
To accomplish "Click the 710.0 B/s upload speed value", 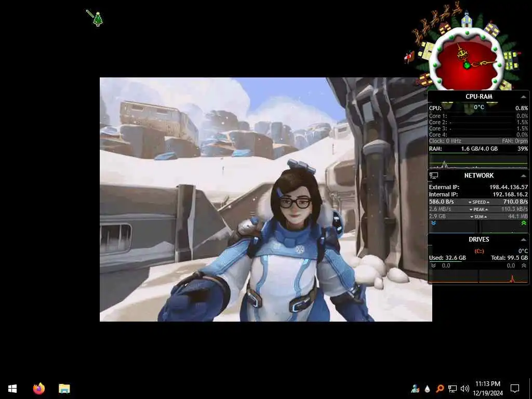I will point(515,202).
